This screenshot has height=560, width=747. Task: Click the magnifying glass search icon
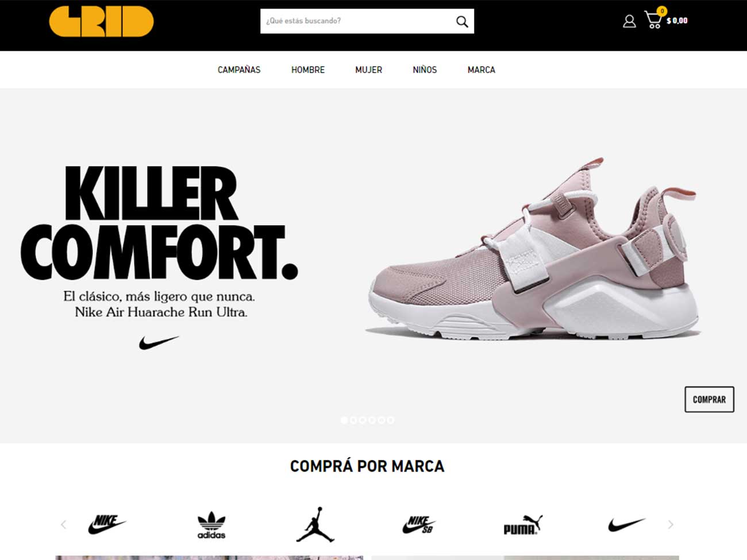[x=462, y=21]
